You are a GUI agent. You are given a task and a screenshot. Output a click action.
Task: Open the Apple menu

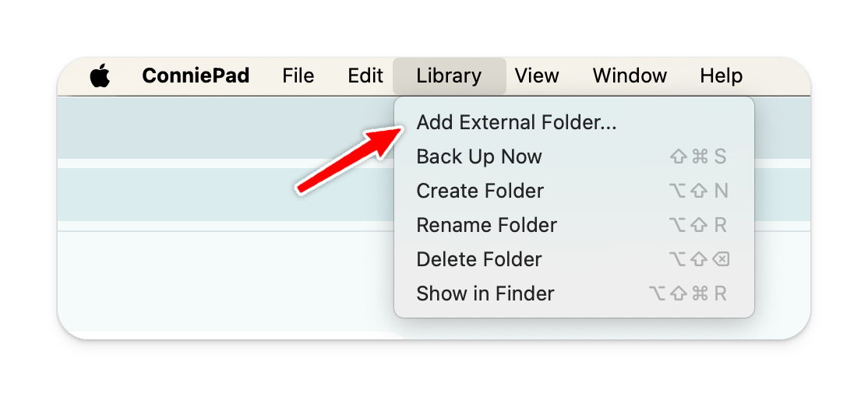[100, 76]
